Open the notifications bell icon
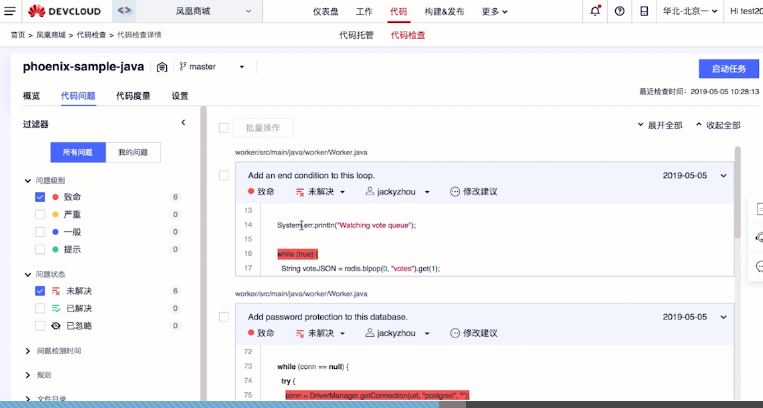 click(x=595, y=11)
